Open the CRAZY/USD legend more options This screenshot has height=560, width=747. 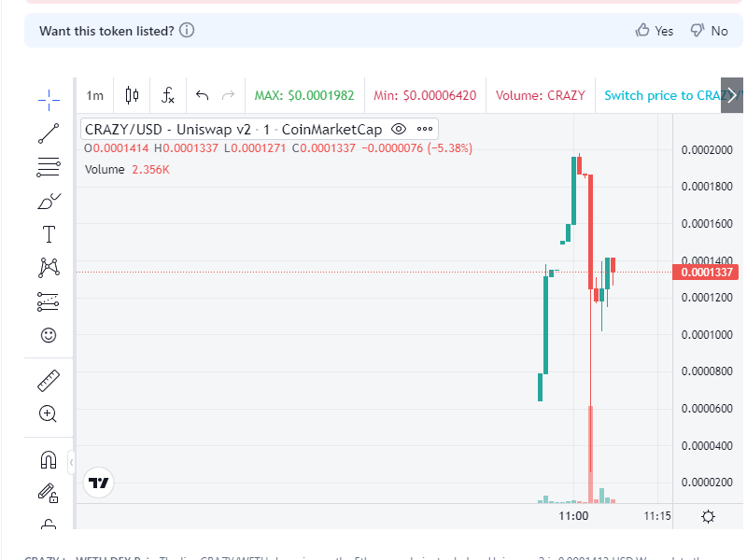(425, 129)
